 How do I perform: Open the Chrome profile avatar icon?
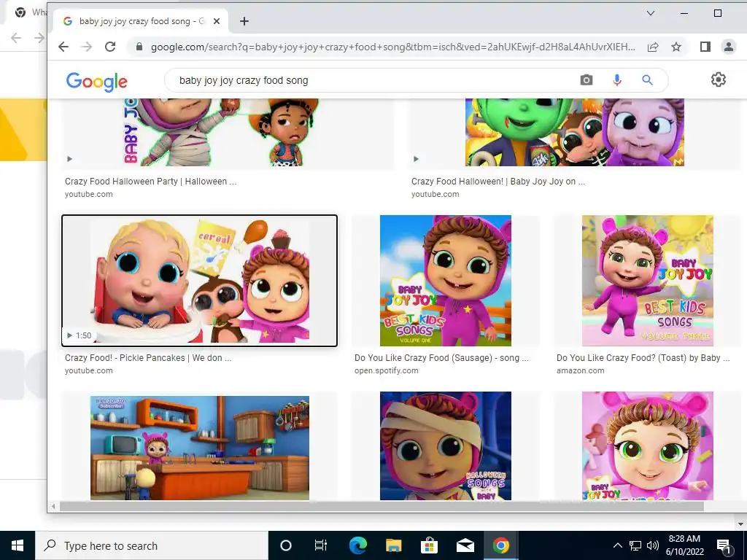729,47
